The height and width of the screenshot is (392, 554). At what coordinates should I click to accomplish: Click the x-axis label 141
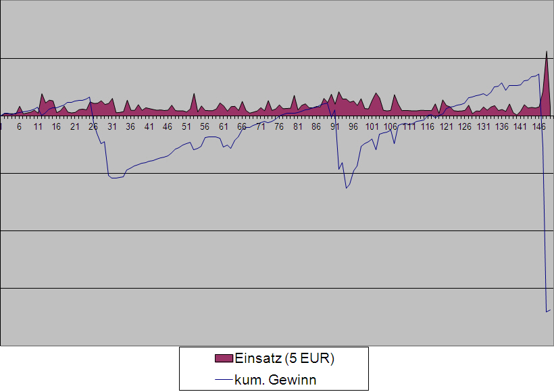pos(520,126)
